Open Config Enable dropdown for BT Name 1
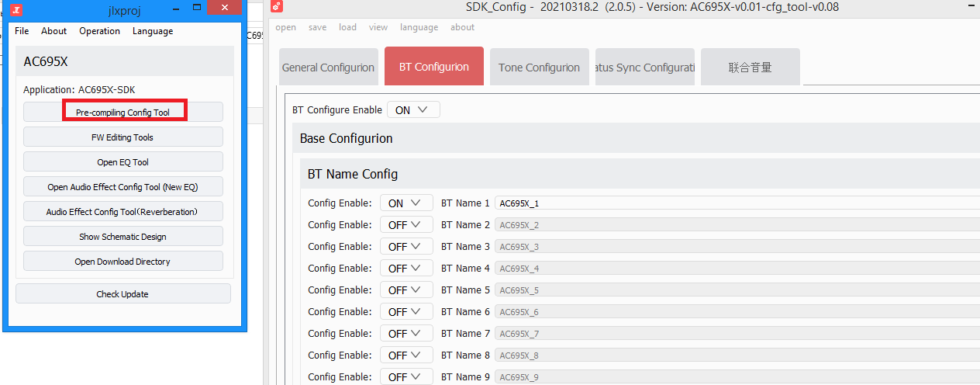Viewport: 980px width, 385px height. [x=406, y=203]
